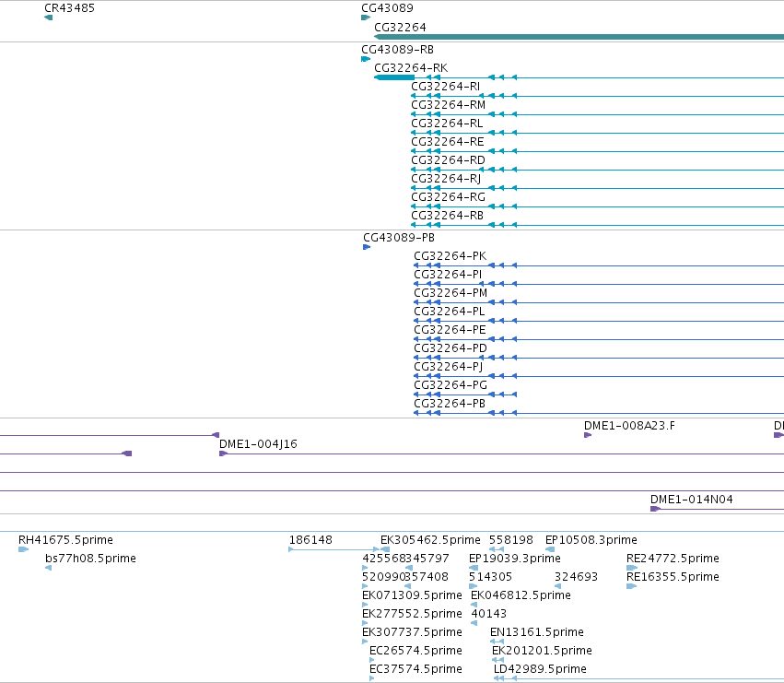The width and height of the screenshot is (784, 683).
Task: Select transcript CG32264-RI label
Action: pos(446,87)
